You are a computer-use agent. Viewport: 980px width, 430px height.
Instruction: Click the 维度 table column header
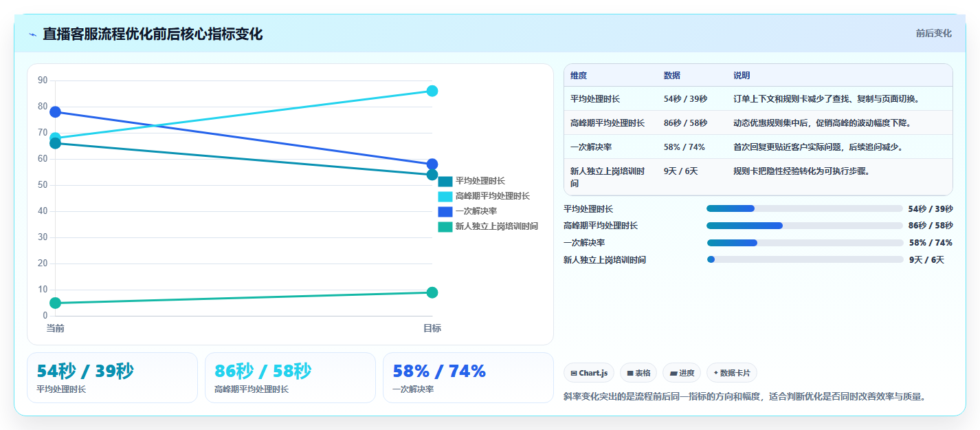pos(579,76)
